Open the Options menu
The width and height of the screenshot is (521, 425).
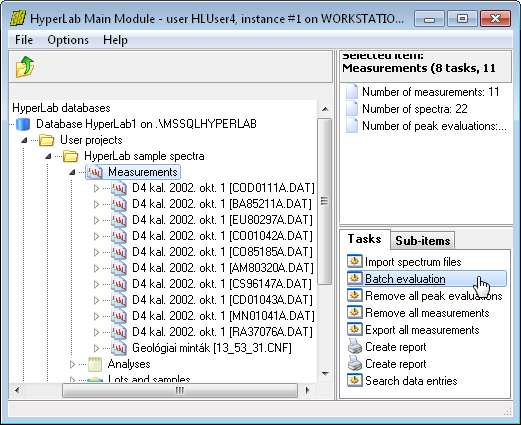68,40
